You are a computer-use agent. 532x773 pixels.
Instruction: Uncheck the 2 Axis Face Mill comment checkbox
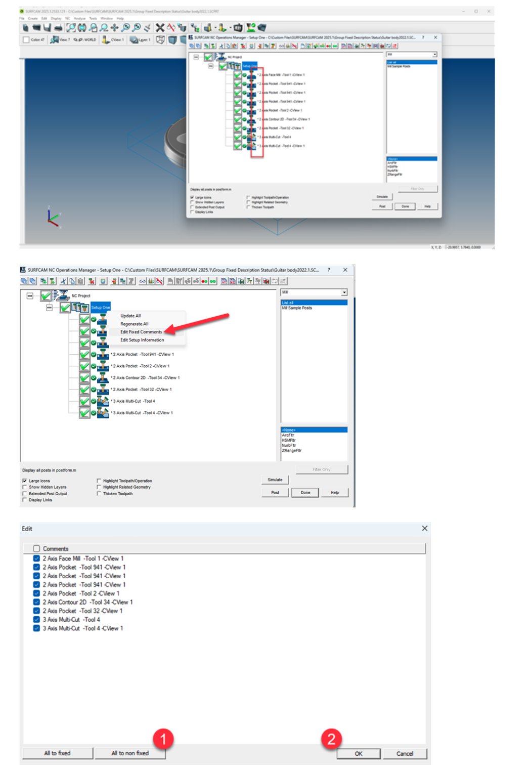(x=36, y=558)
